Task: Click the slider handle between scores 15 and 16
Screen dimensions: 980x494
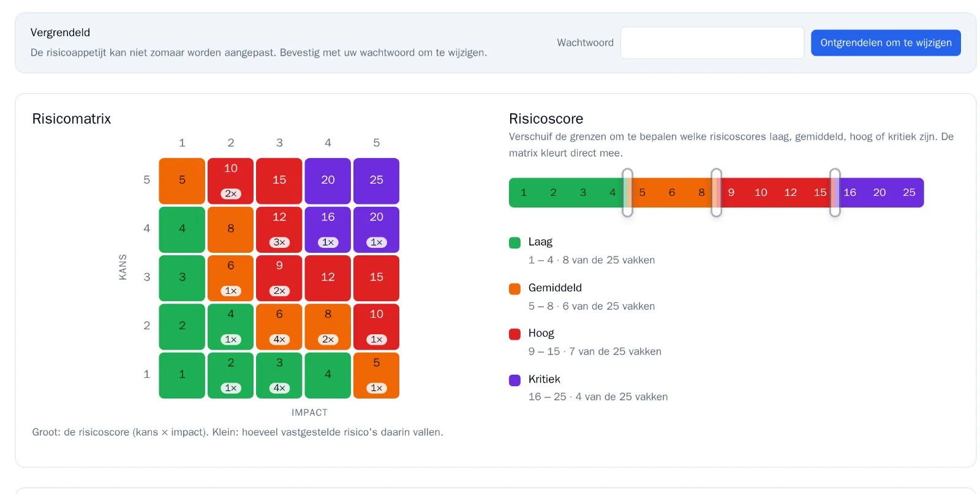Action: click(835, 192)
